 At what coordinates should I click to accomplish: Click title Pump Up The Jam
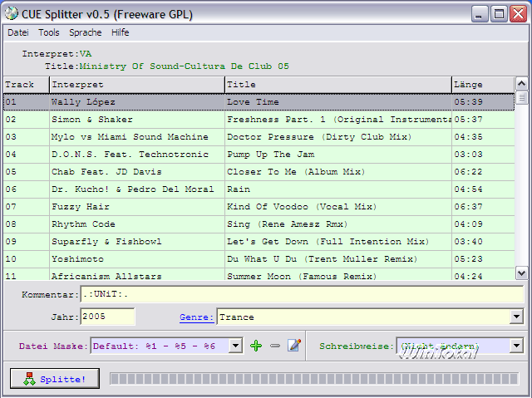point(338,155)
